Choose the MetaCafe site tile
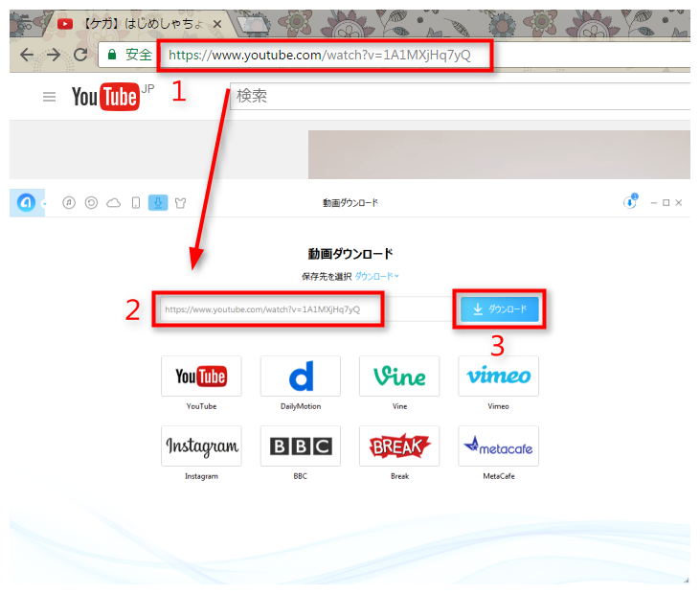The width and height of the screenshot is (700, 594). click(498, 446)
